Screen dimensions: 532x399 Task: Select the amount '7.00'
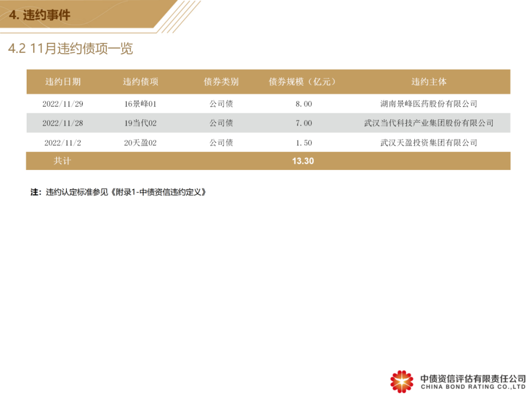point(303,123)
